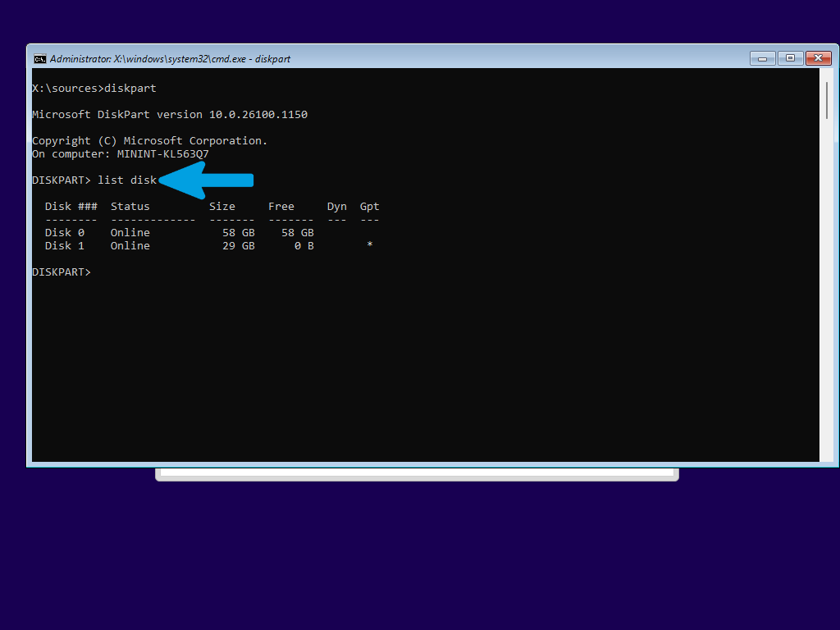Viewport: 840px width, 630px height.
Task: Click the console vertical scrollbar thumb
Action: tap(827, 101)
